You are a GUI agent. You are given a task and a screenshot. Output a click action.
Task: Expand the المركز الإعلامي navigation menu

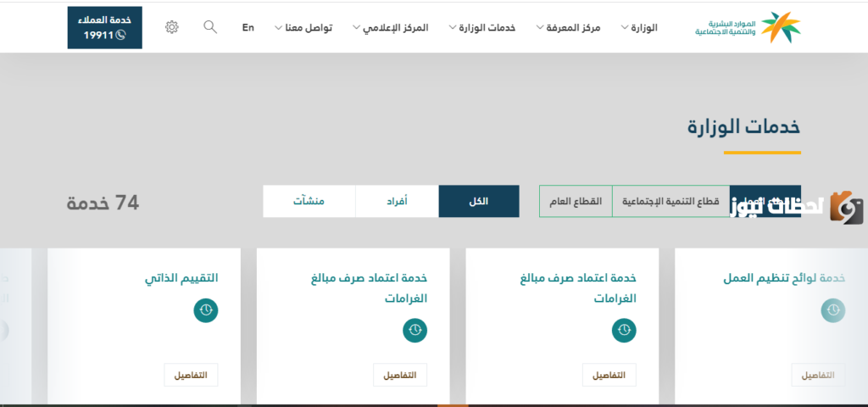pos(390,28)
